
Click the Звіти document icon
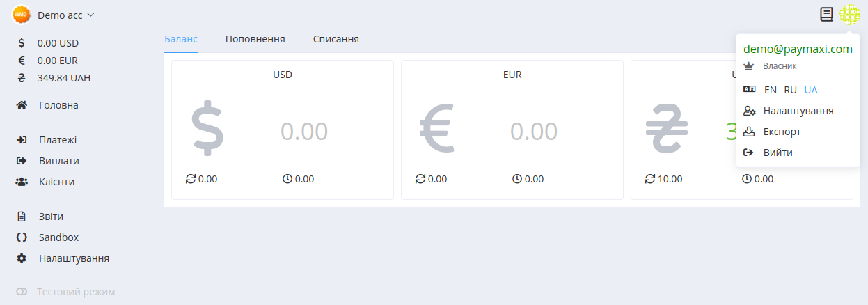[22, 217]
